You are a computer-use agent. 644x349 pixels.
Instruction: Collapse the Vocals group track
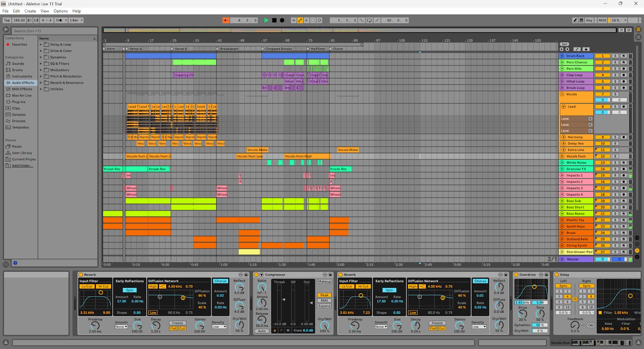[562, 94]
